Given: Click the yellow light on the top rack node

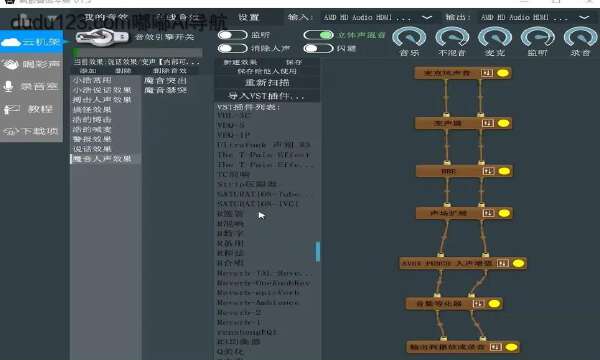Looking at the screenshot, I should [x=503, y=73].
